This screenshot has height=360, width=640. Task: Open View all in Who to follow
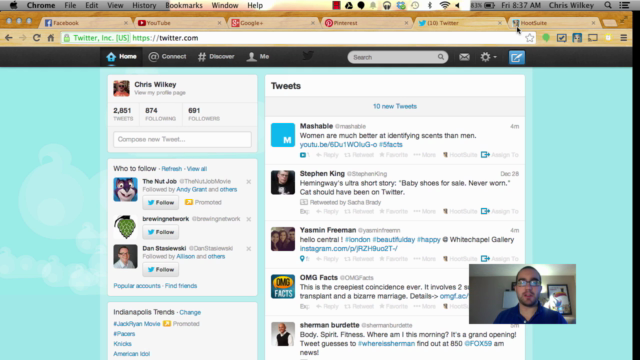tap(197, 169)
